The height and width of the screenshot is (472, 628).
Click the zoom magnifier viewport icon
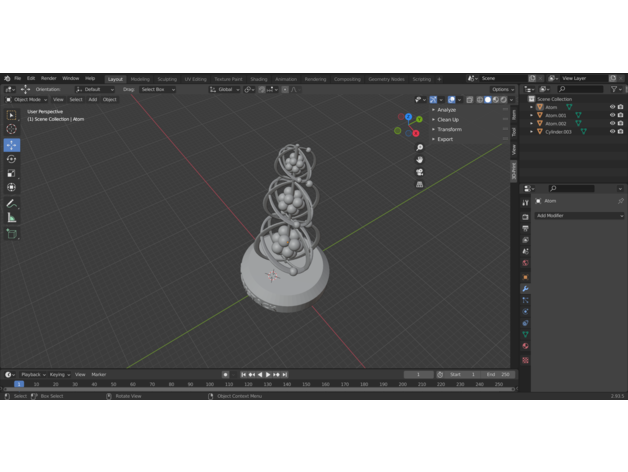(x=420, y=147)
